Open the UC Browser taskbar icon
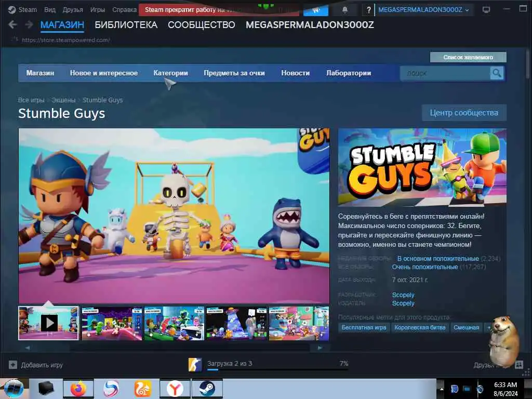The height and width of the screenshot is (399, 532). pos(142,389)
